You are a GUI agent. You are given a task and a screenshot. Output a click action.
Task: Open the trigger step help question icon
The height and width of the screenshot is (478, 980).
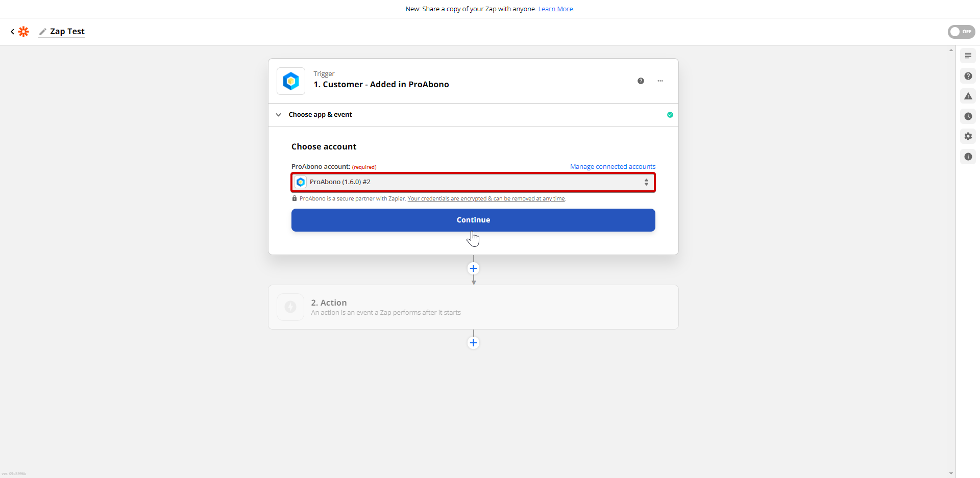tap(641, 81)
